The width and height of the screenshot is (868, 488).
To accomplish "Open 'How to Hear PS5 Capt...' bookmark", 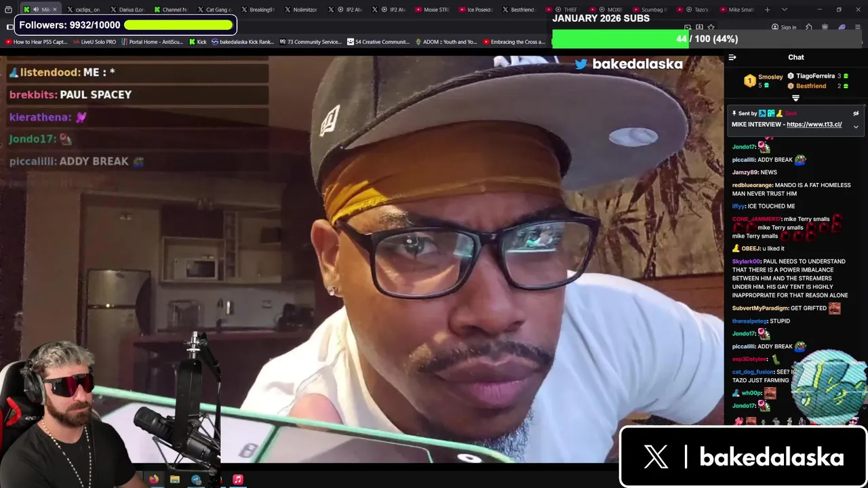I will point(36,42).
